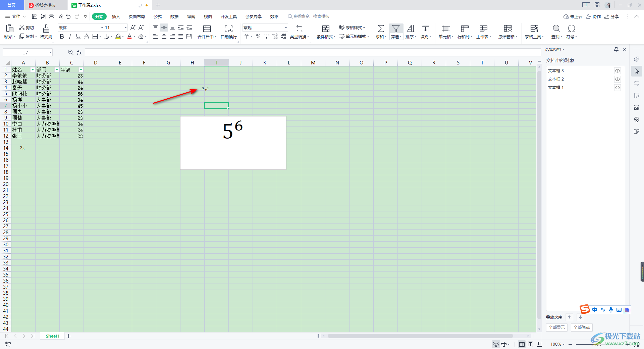Pin the Selection Pane panel
The image size is (644, 349).
coord(616,49)
